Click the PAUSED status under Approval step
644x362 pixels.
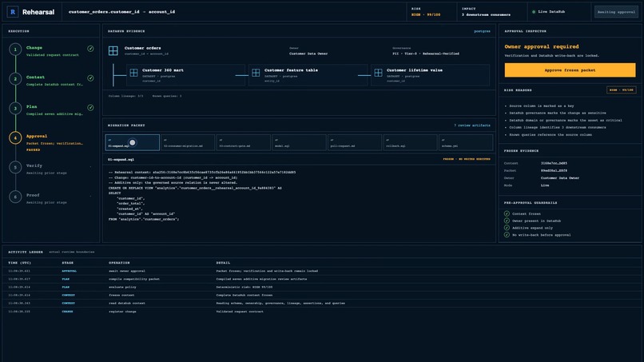tap(34, 150)
